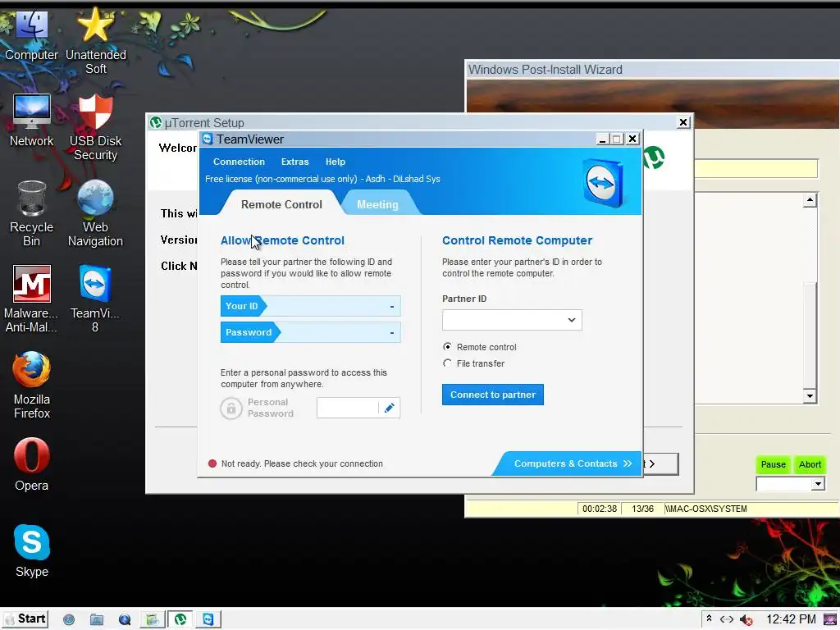The width and height of the screenshot is (840, 630).
Task: Close the uTorrent Setup window
Action: 683,123
